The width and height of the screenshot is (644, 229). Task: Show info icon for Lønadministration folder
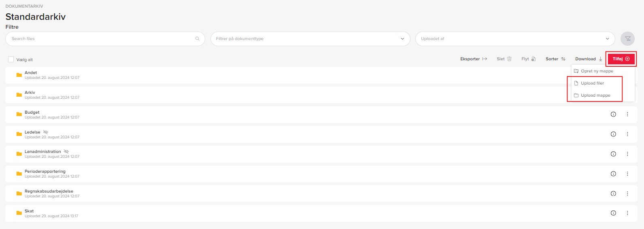[x=613, y=154]
